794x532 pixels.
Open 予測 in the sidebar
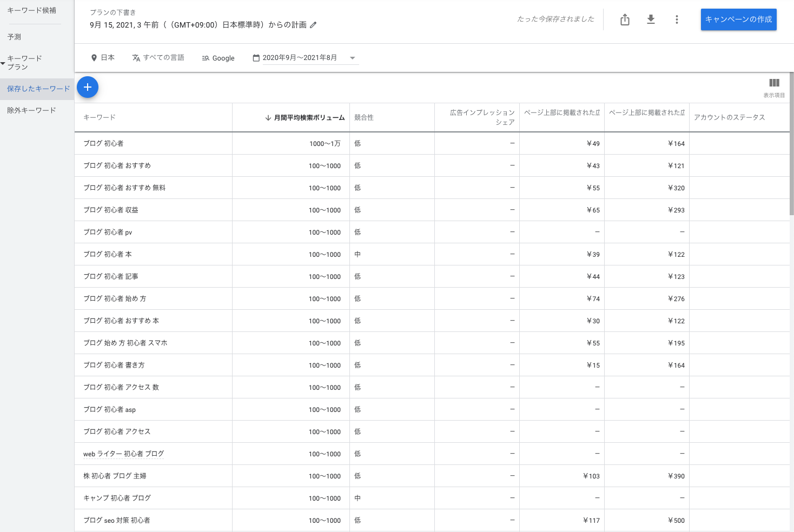coord(14,37)
